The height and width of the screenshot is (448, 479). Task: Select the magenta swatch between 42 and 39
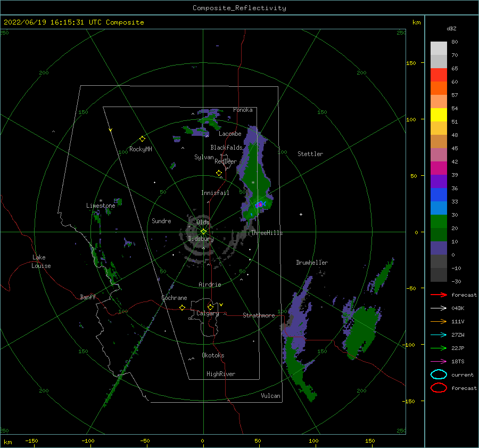coord(439,168)
